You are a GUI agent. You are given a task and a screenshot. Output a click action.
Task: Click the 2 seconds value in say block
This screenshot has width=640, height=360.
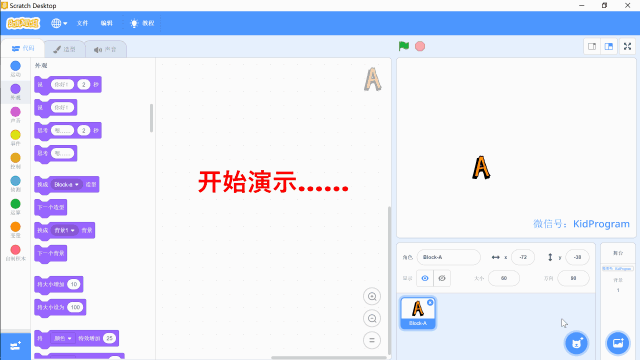(x=84, y=84)
